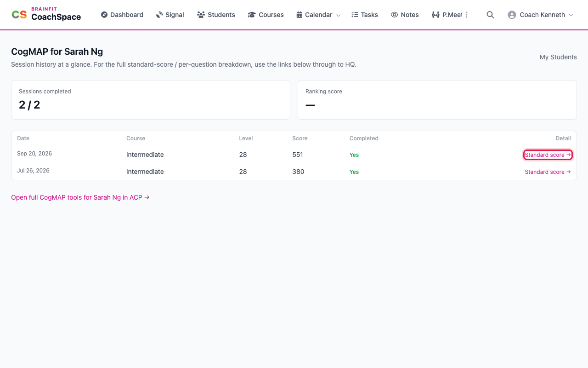
Task: Open the Signal section
Action: click(170, 15)
